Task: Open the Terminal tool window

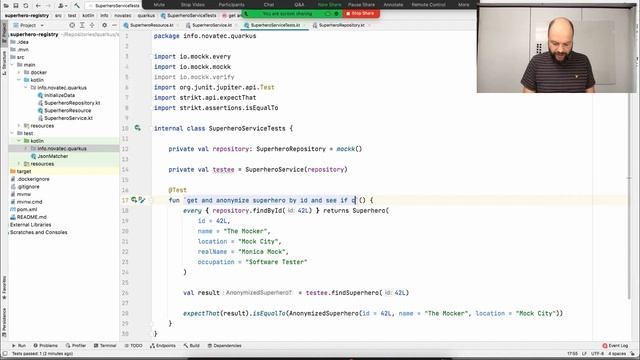Action: [x=105, y=346]
